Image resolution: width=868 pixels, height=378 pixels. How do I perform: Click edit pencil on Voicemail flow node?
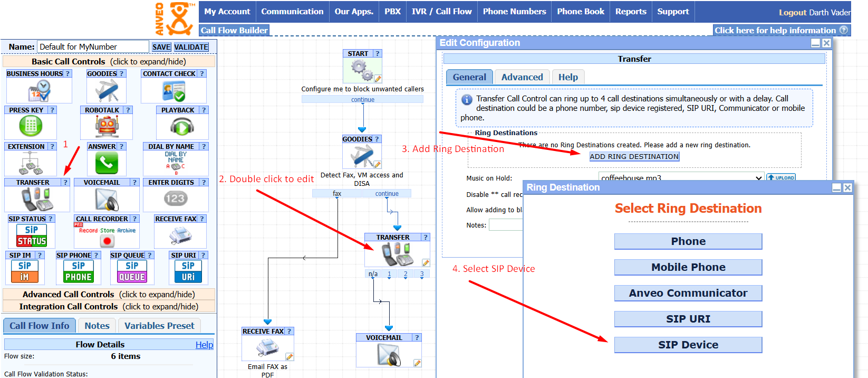(418, 363)
